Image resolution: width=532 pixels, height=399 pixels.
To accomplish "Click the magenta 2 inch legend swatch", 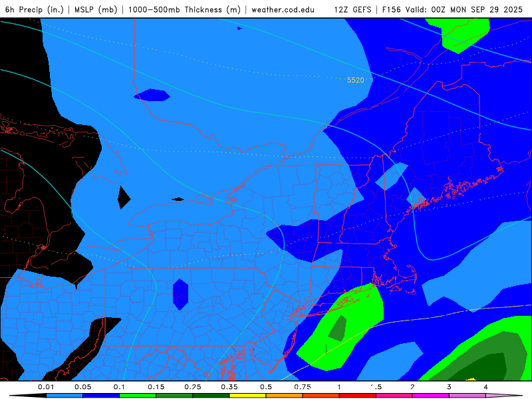I will tap(431, 396).
